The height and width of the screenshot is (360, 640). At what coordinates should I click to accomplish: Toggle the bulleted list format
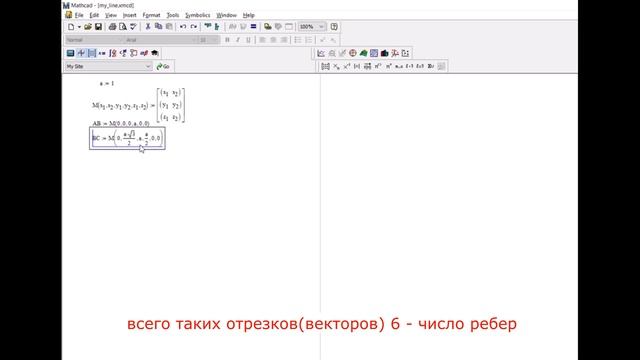point(298,40)
